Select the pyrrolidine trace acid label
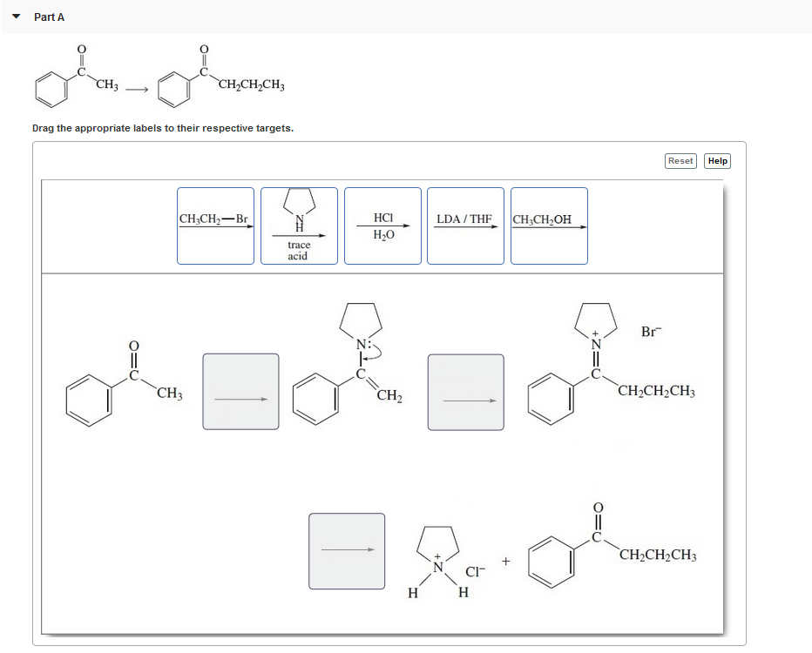Screen dimensions: 812x653 click(299, 225)
